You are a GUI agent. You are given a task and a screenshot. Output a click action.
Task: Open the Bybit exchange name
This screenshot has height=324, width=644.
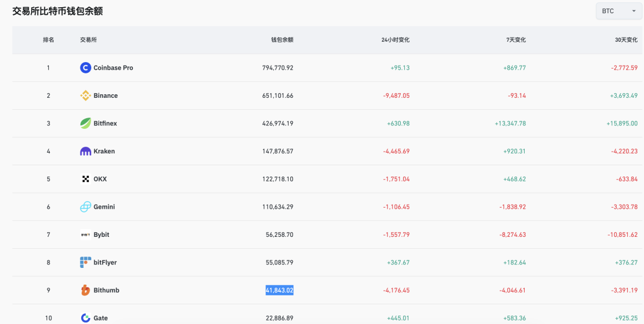coord(101,234)
